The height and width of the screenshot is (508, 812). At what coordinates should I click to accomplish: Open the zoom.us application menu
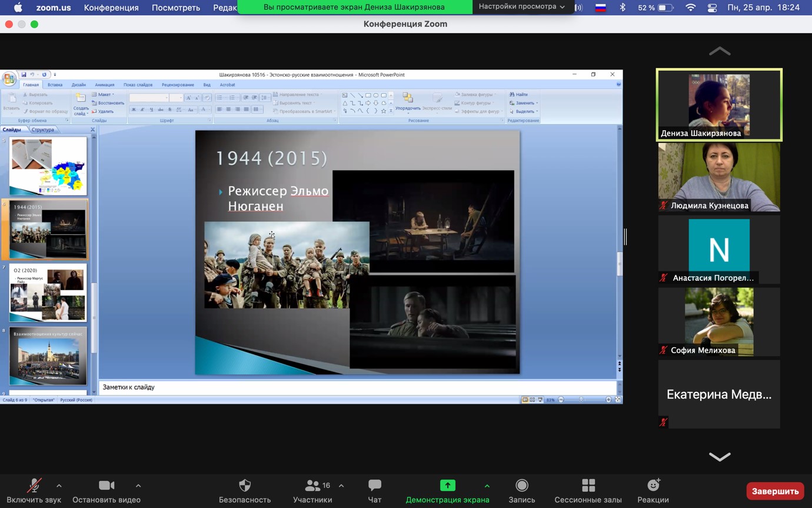click(x=54, y=8)
